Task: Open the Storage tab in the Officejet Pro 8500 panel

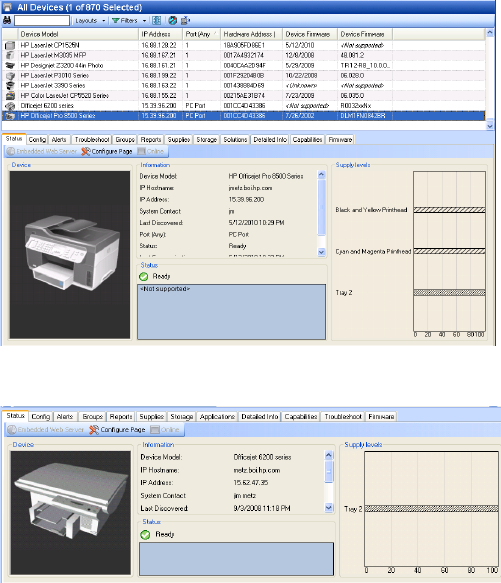Action: coord(206,140)
